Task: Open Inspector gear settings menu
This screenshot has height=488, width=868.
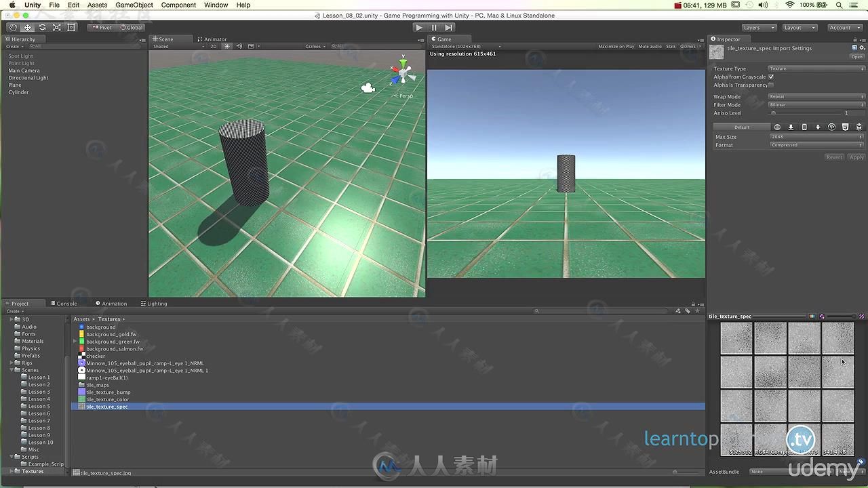Action: [862, 48]
